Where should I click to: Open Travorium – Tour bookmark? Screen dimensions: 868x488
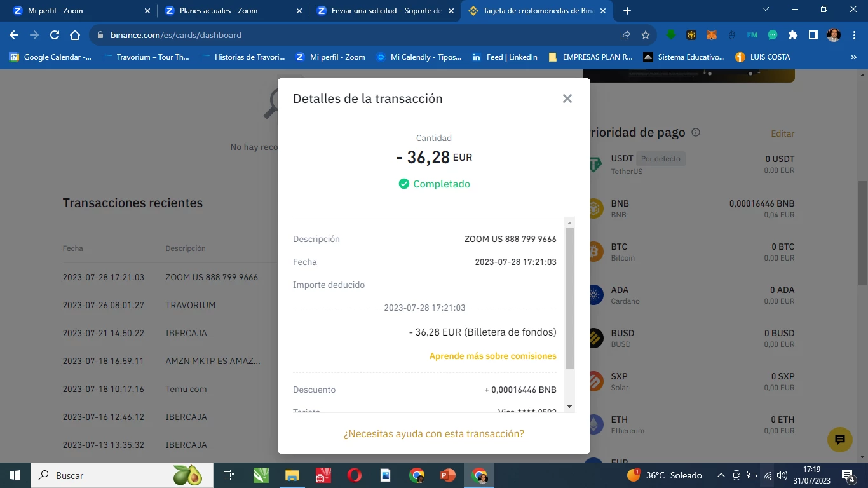tap(146, 57)
